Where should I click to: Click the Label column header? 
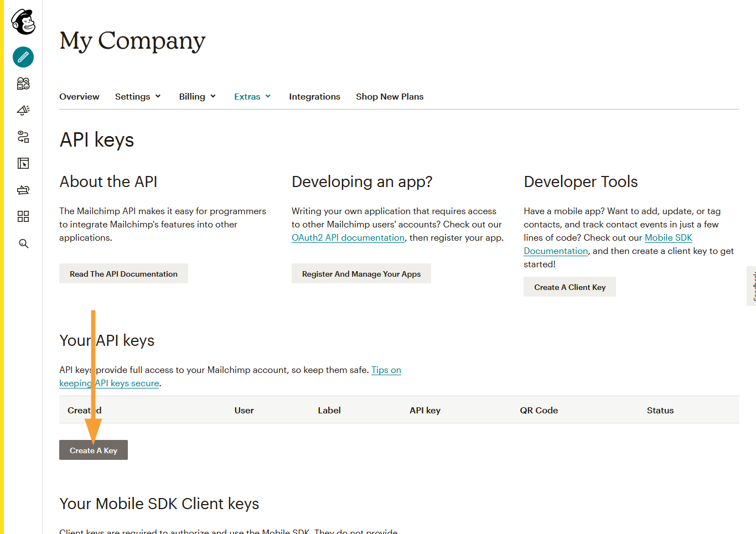329,410
